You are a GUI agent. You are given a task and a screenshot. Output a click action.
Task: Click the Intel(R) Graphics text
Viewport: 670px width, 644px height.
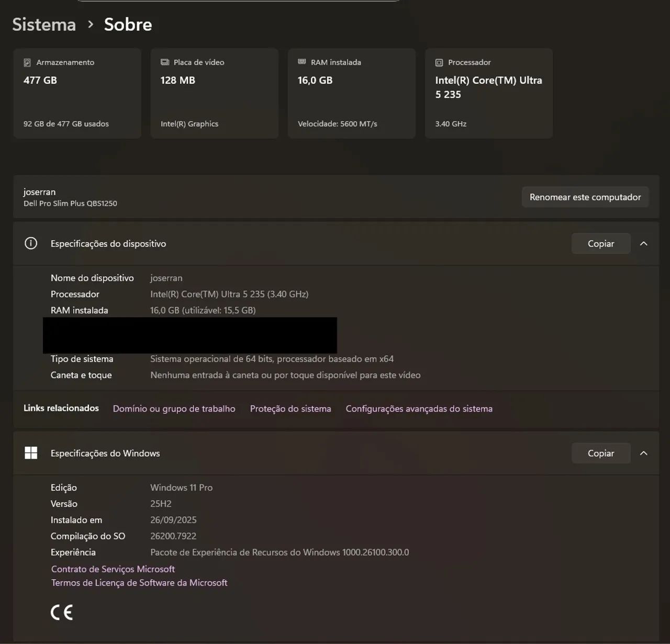[x=189, y=124]
